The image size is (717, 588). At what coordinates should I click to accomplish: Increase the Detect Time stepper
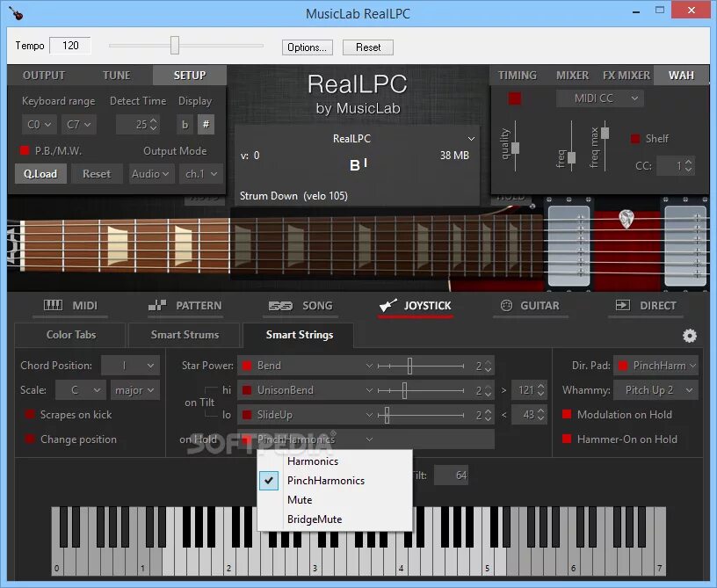[154, 120]
